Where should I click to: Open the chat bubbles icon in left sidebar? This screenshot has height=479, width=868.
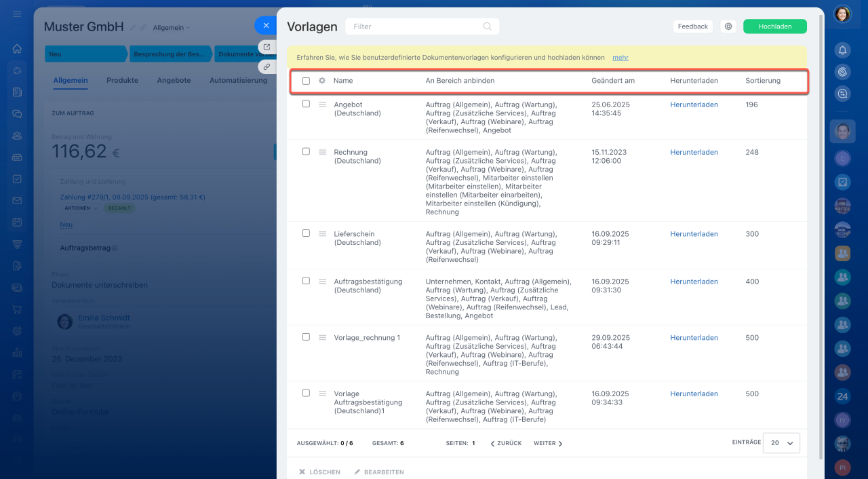pyautogui.click(x=17, y=114)
